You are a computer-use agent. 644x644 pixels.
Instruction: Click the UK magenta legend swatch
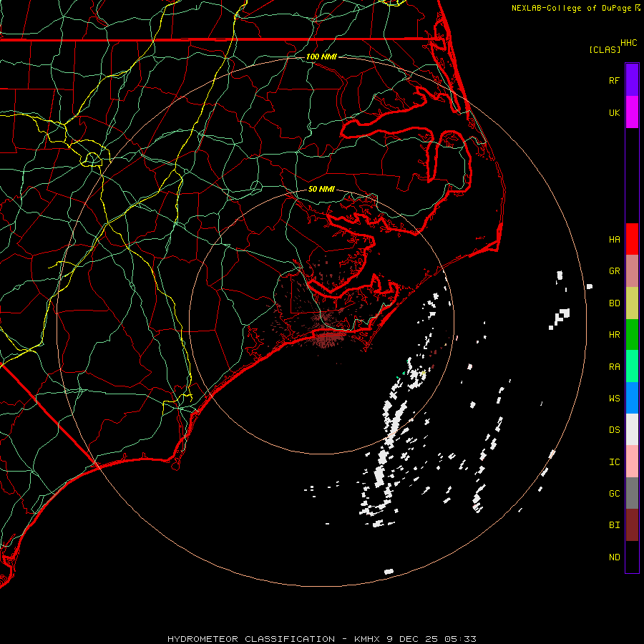[x=632, y=112]
